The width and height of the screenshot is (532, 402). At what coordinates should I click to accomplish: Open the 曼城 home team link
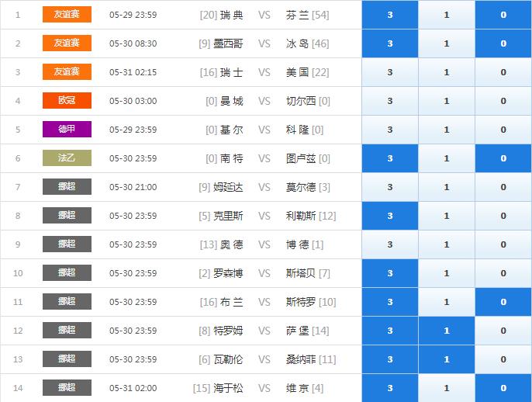[x=231, y=101]
